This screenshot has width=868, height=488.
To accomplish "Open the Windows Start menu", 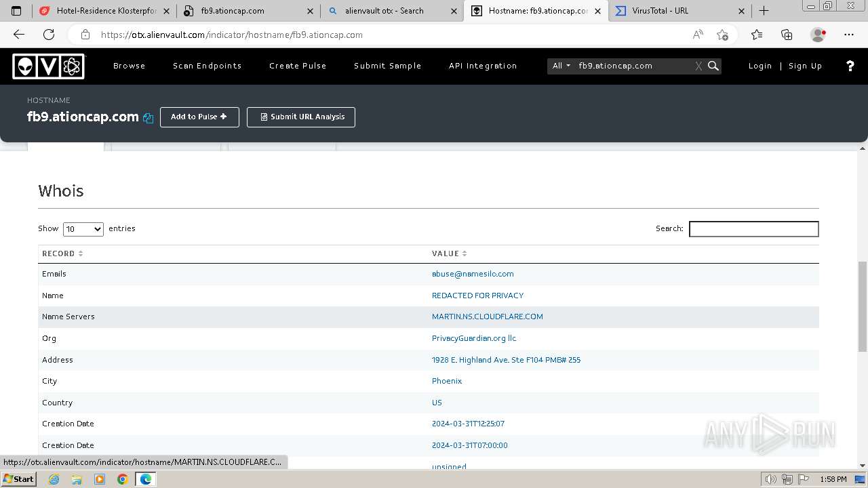I will pos(18,479).
